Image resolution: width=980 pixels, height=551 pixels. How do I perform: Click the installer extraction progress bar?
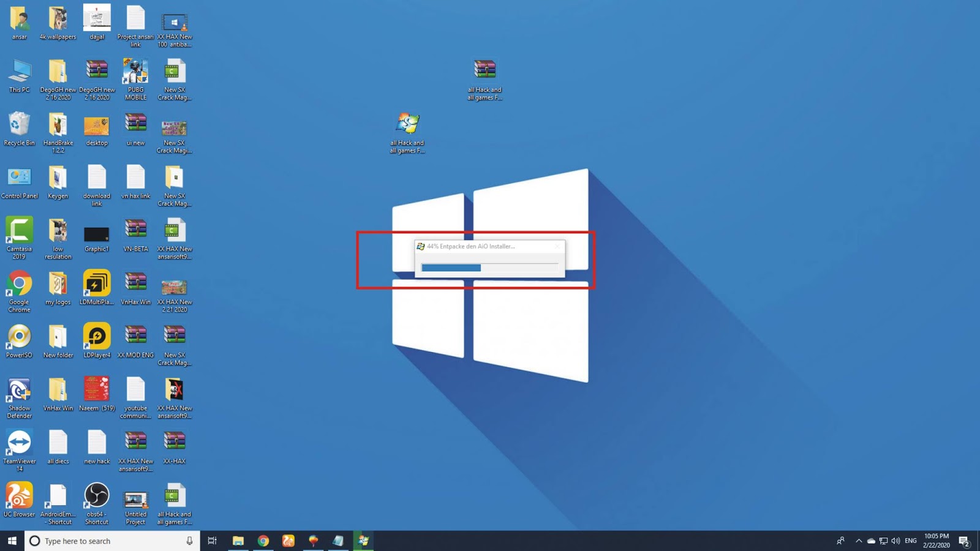[x=489, y=268]
